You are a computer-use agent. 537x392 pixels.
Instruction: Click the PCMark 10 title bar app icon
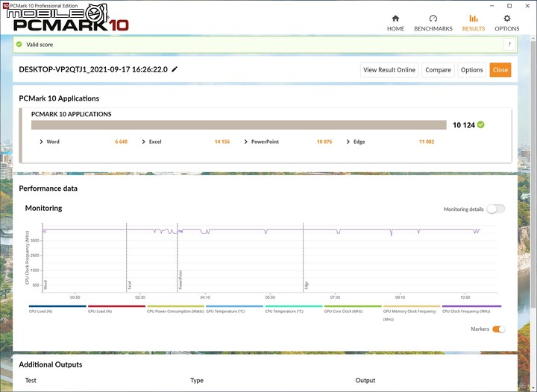[6, 5]
